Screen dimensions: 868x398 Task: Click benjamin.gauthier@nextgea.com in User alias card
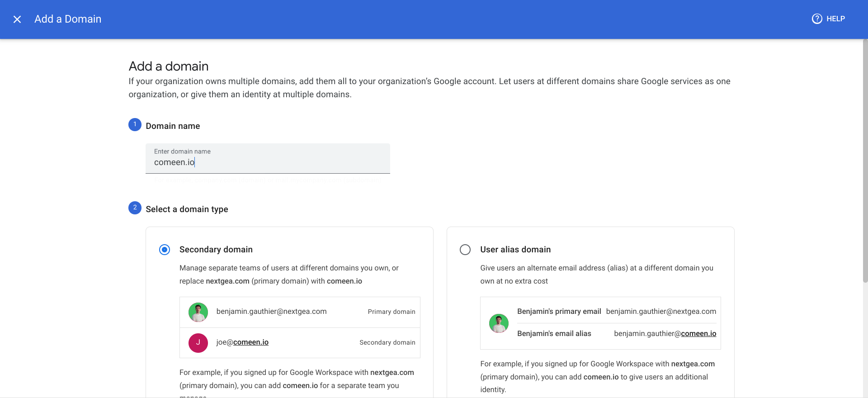661,312
